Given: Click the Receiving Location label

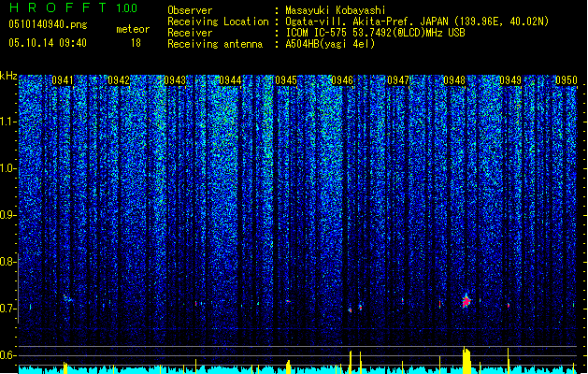Looking at the screenshot, I should tap(218, 22).
